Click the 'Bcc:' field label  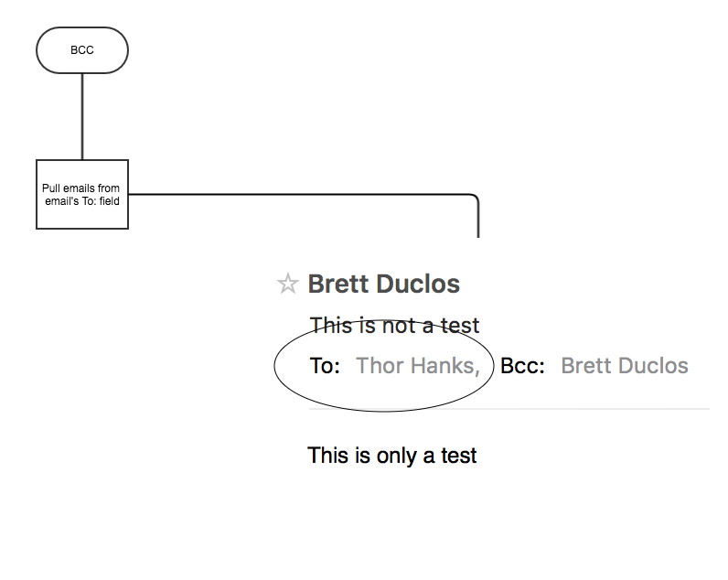[522, 367]
